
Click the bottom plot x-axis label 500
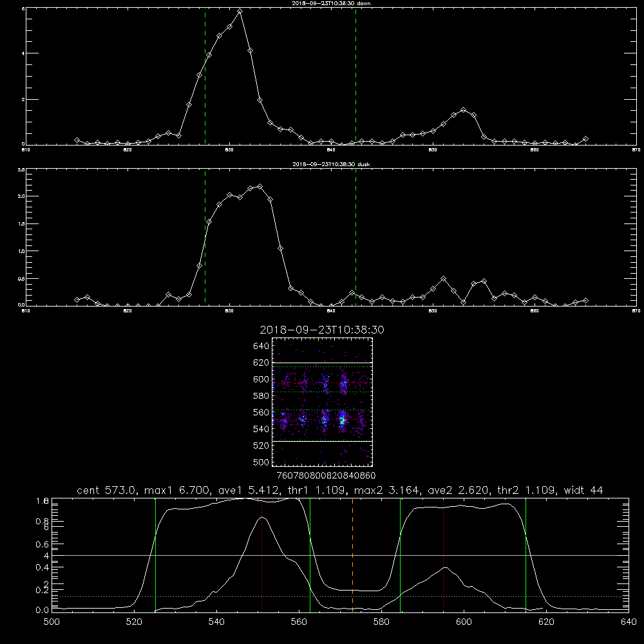coord(52,622)
